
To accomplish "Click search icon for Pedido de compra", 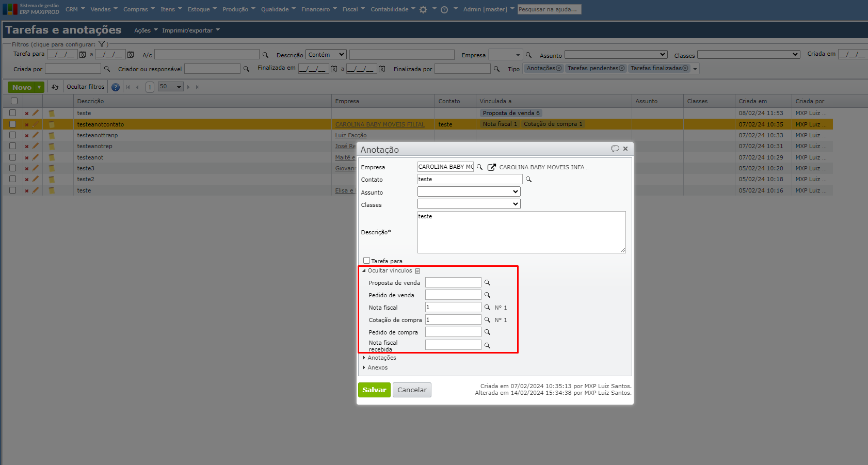I will pos(487,332).
